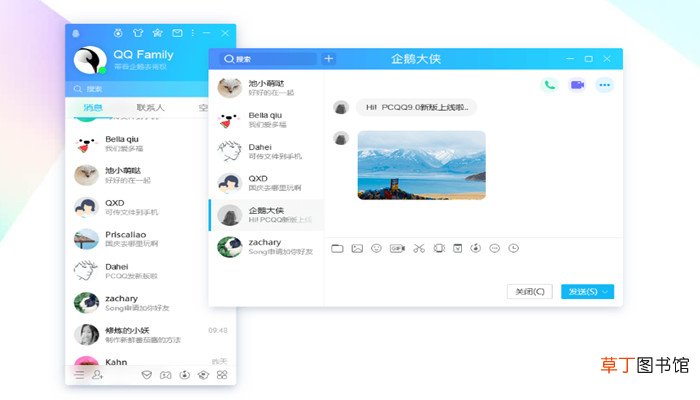Image resolution: width=700 pixels, height=400 pixels.
Task: Toggle the green online status dot on avatar
Action: click(x=102, y=70)
